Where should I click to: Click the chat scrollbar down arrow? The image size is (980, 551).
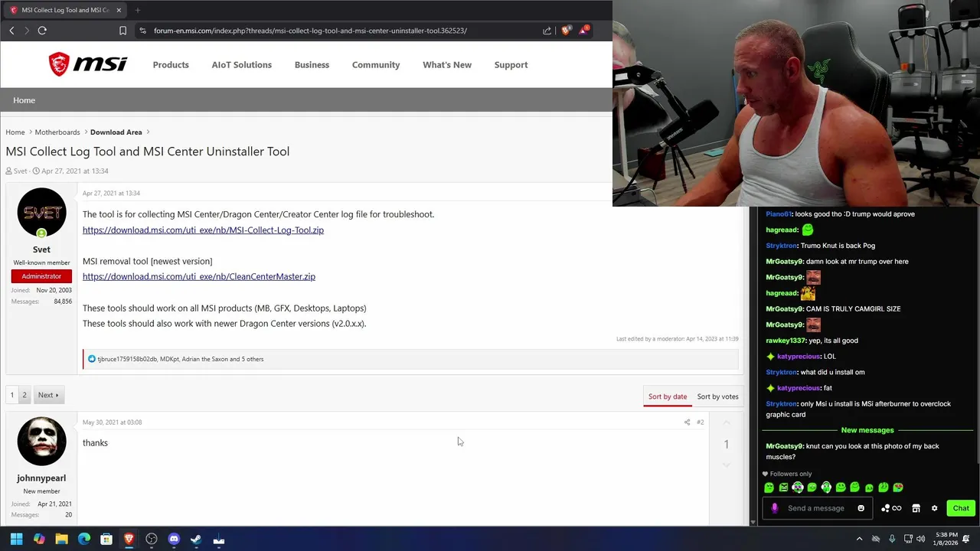(x=753, y=522)
